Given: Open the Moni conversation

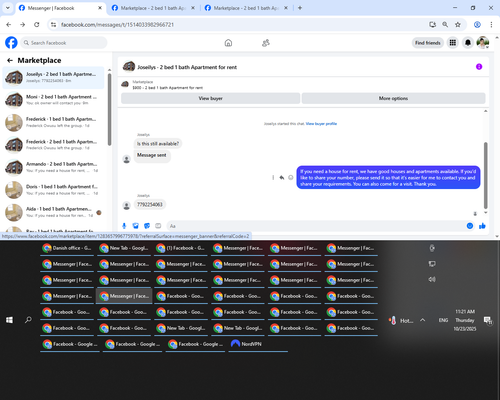Looking at the screenshot, I should coord(53,100).
